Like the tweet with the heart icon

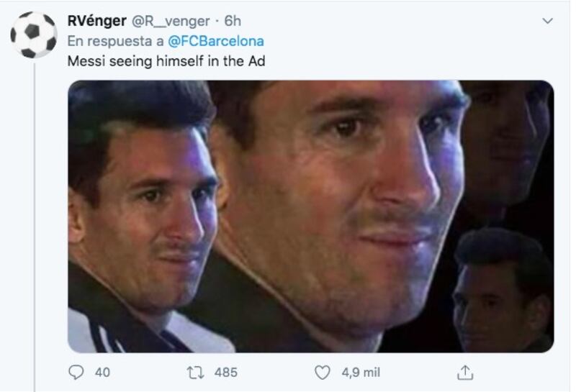(x=323, y=373)
